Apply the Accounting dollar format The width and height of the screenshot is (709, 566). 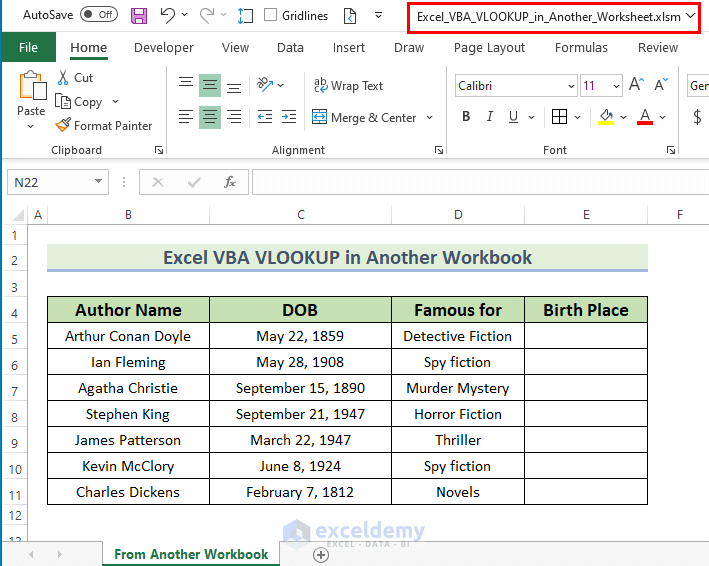[697, 117]
